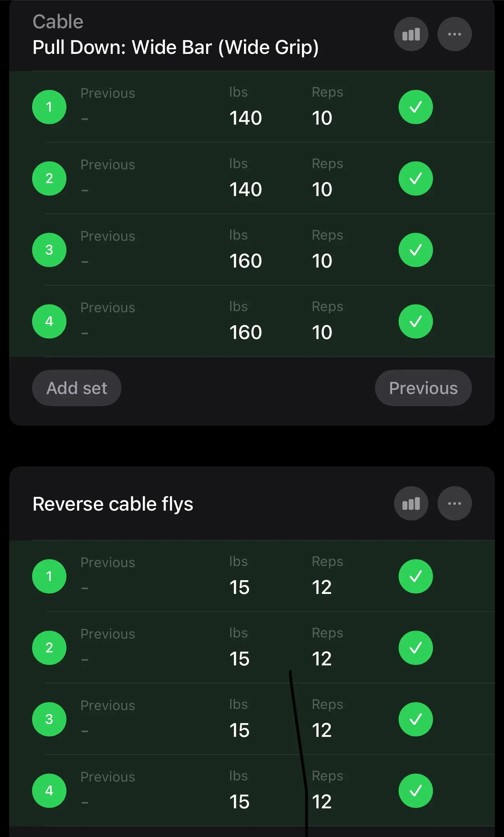Select set number 4 badge of Pull Down
504x837 pixels.
point(49,321)
